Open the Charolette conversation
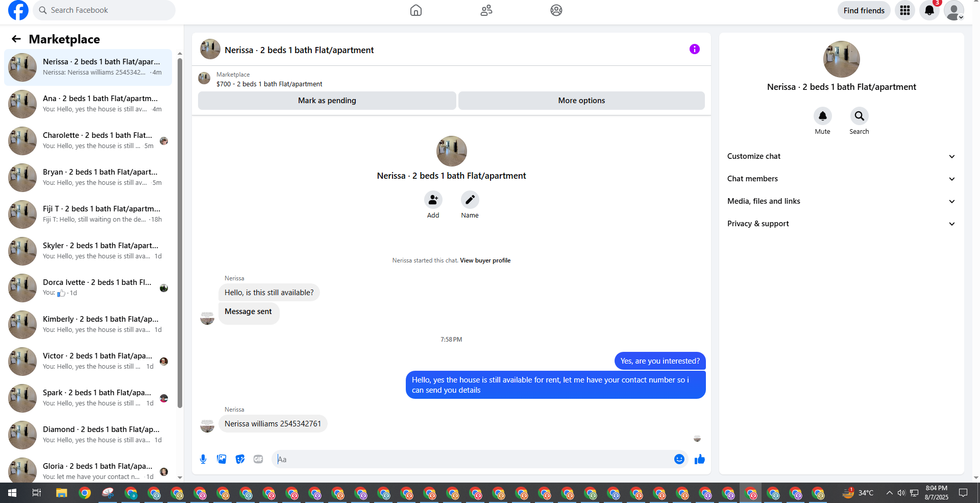The image size is (980, 503). click(88, 140)
